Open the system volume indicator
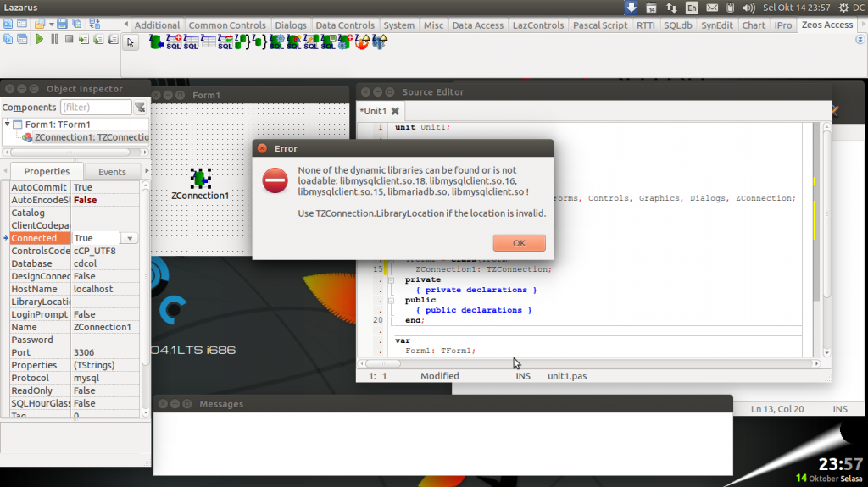This screenshot has height=487, width=868. 748,8
